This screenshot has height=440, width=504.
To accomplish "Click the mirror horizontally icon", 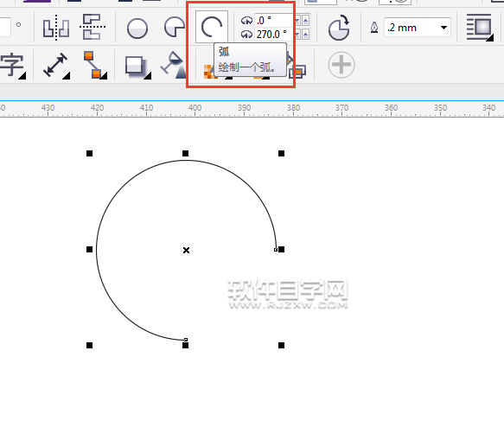I will pyautogui.click(x=56, y=28).
